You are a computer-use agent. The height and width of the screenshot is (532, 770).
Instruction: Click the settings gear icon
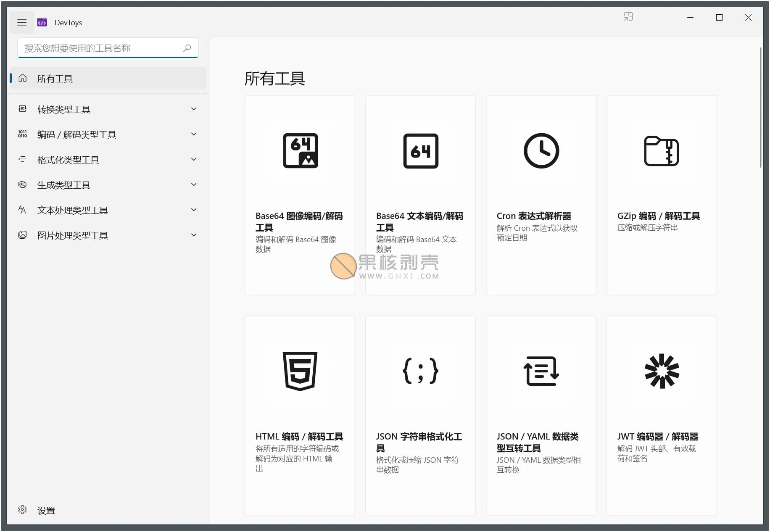tap(23, 510)
